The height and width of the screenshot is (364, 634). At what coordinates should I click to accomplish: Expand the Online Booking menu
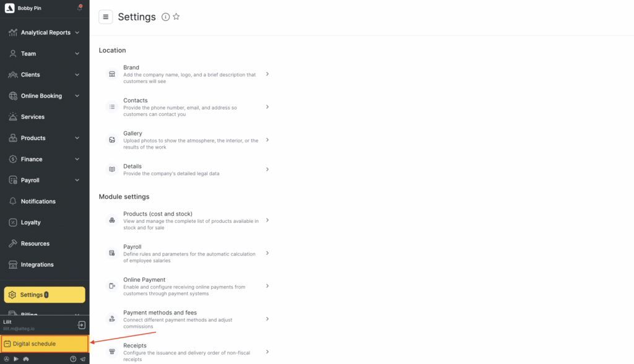point(45,96)
